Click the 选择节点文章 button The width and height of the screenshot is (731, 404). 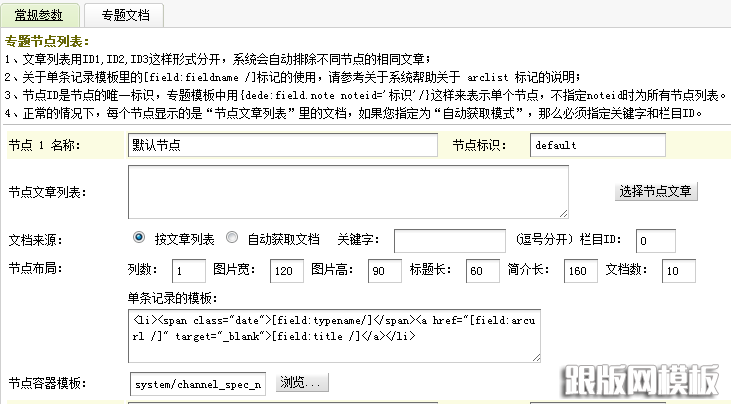pyautogui.click(x=655, y=191)
